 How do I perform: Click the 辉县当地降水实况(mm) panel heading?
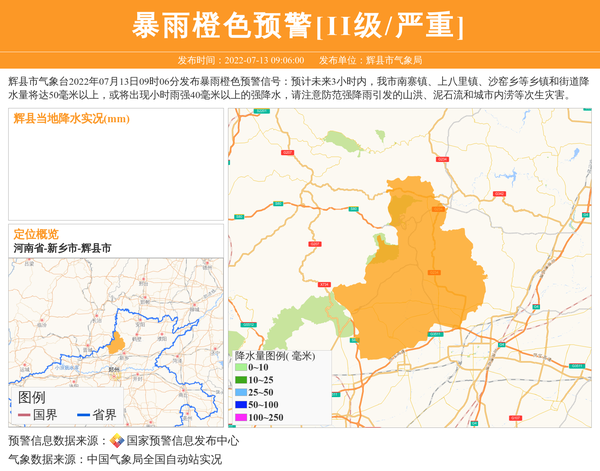tap(71, 119)
